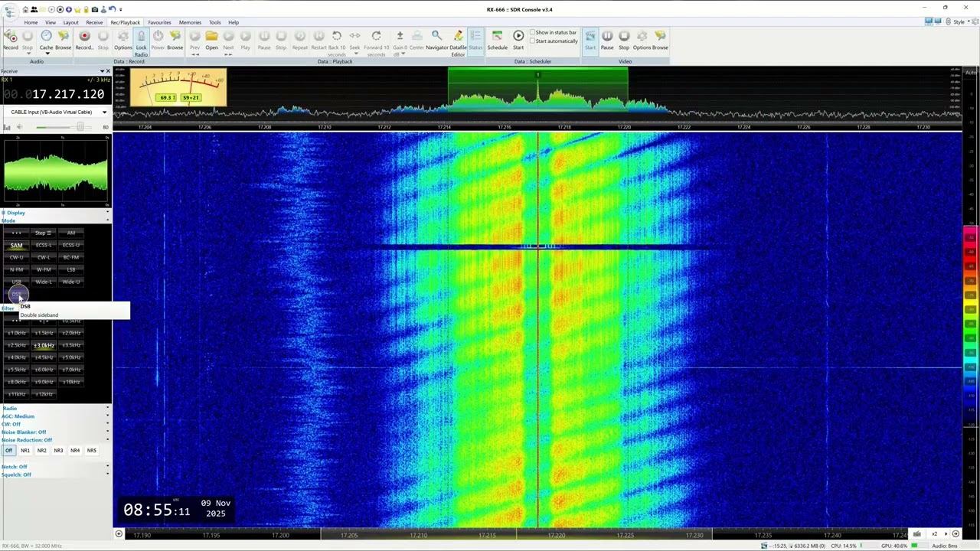Start audio recording with the Record icon

tap(11, 40)
